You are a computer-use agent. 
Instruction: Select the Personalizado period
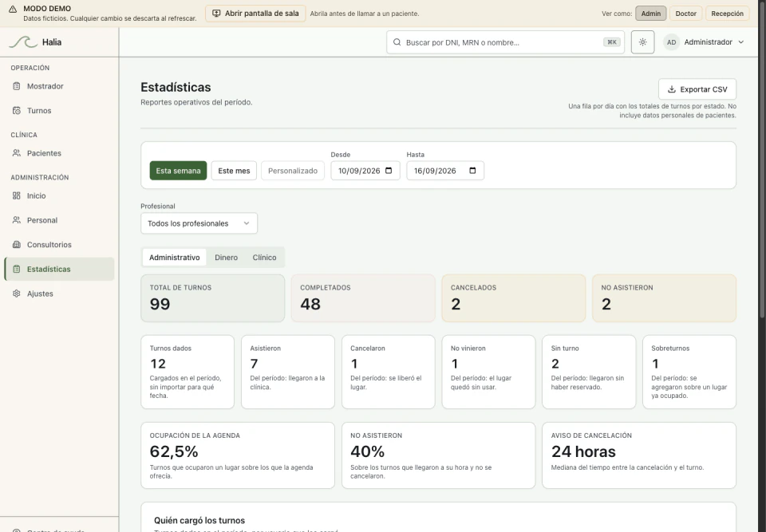pos(293,171)
